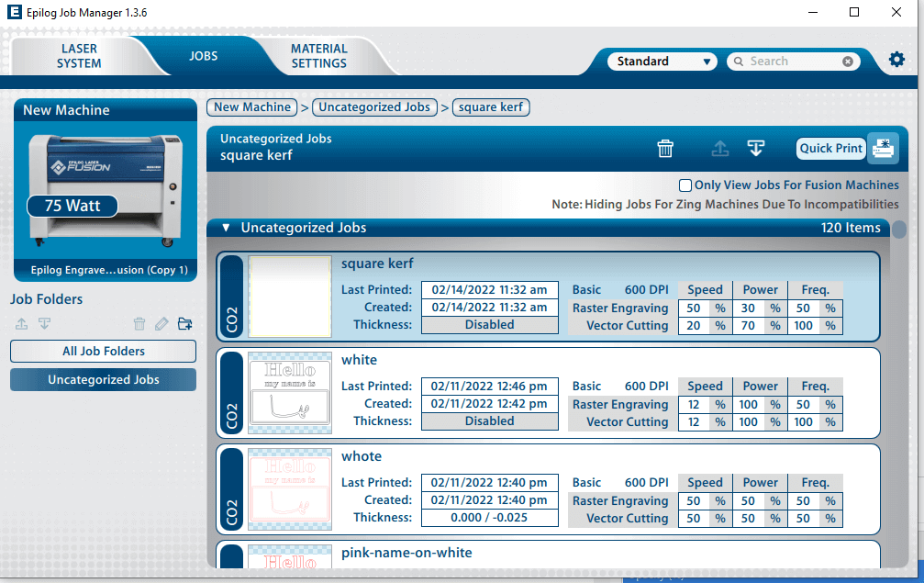Viewport: 924px width, 583px height.
Task: Switch to the Laser System tab
Action: click(x=79, y=56)
